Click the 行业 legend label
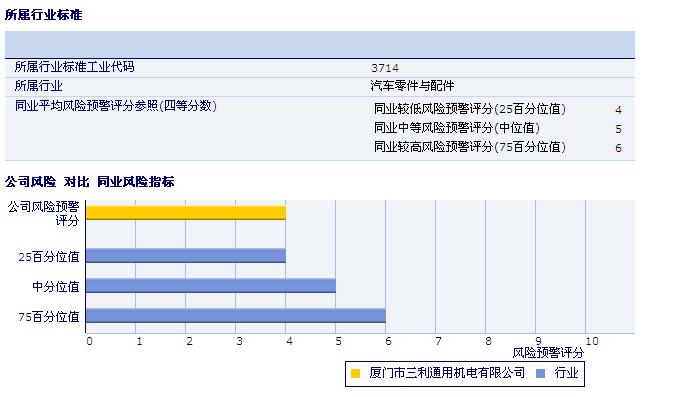This screenshot has width=682, height=397. point(566,373)
